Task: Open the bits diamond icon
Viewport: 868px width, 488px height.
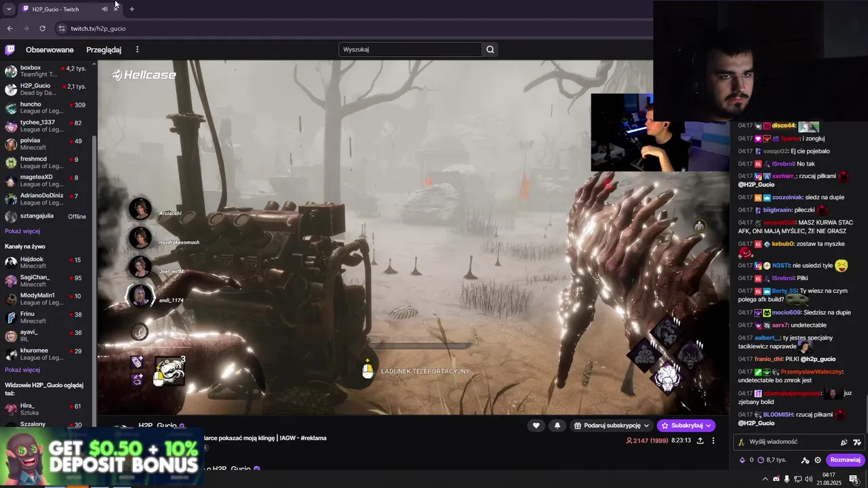Action: click(742, 460)
